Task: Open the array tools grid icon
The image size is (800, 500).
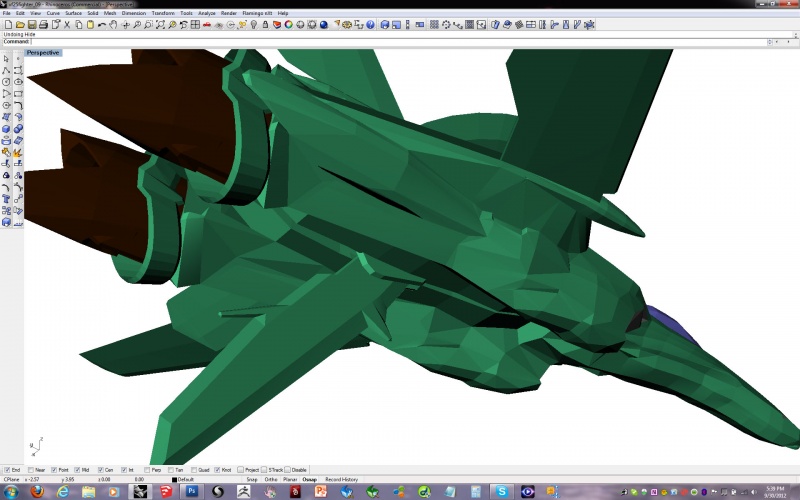Action: click(x=434, y=24)
